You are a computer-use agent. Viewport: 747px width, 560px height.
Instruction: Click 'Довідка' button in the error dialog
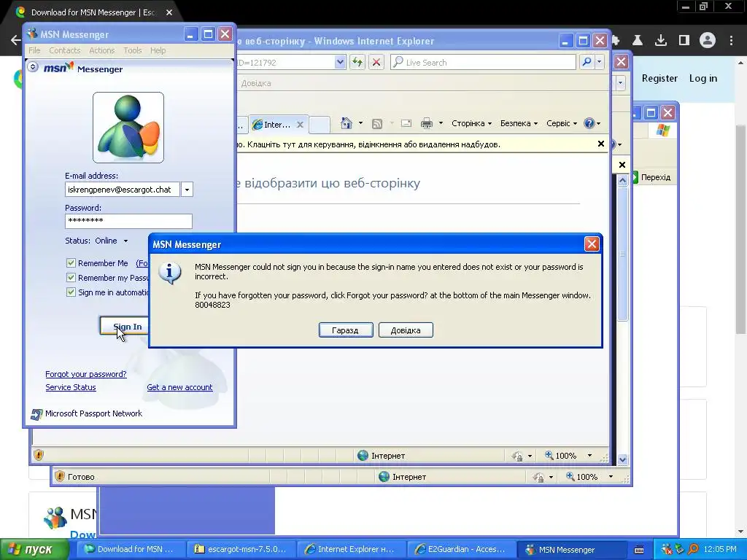(406, 330)
